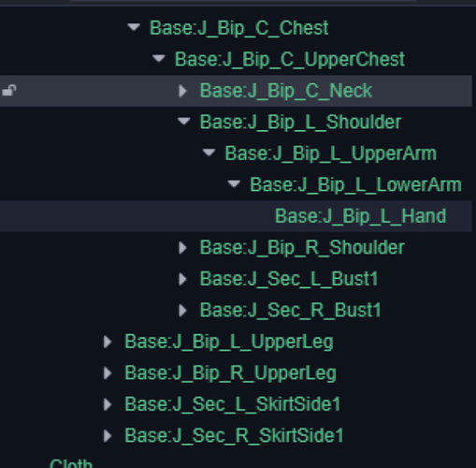
Task: Toggle lock icon on J_Bip_C_Neck row
Action: [9, 91]
